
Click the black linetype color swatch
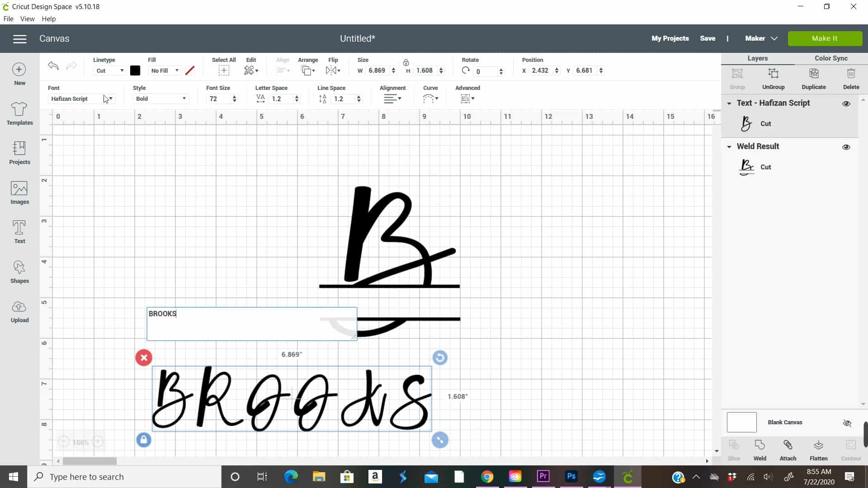[135, 70]
